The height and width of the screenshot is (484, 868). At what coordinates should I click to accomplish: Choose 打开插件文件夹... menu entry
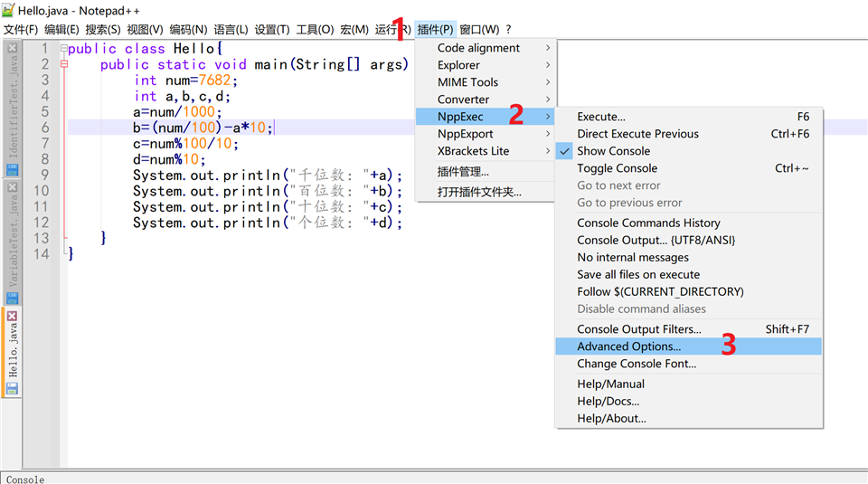486,192
